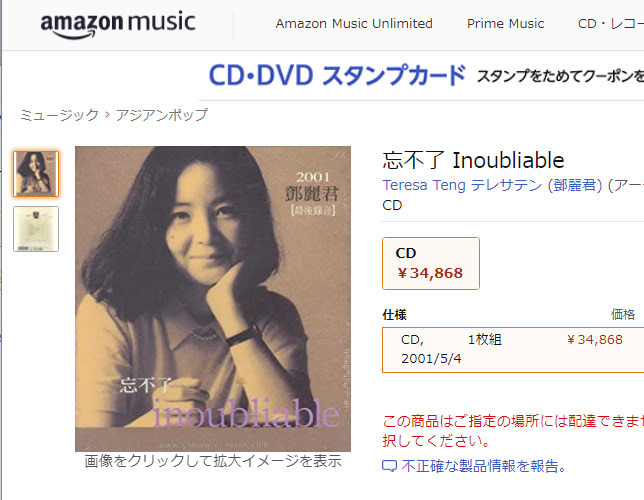Click the speech bubble report icon

389,466
